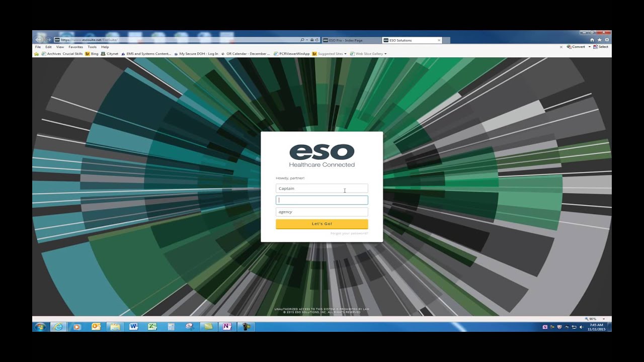The height and width of the screenshot is (362, 644).
Task: Open the Citynet favorite link
Action: tap(110, 53)
